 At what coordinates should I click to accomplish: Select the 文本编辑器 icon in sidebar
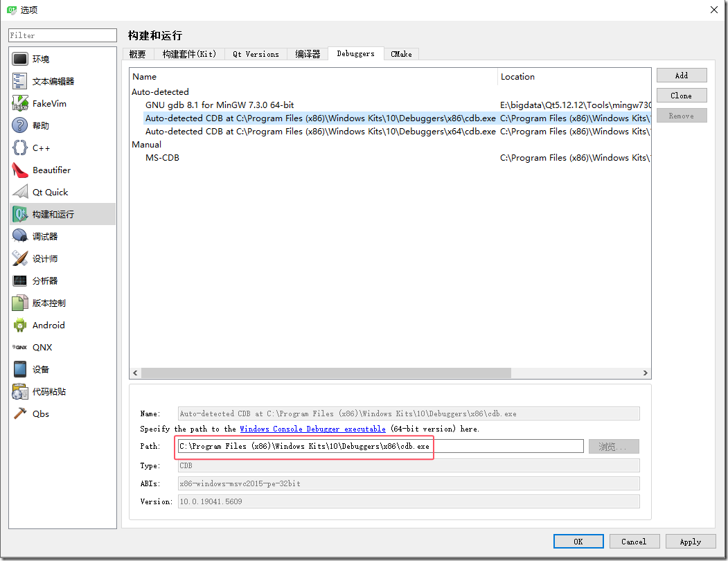click(x=20, y=81)
